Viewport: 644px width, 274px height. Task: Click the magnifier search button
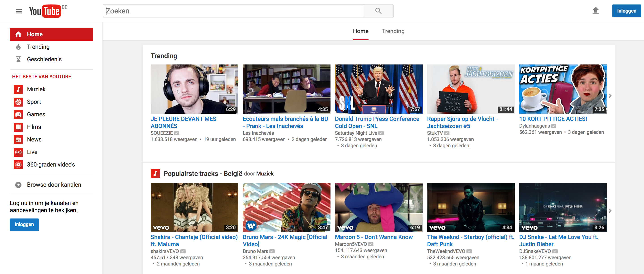pyautogui.click(x=378, y=11)
